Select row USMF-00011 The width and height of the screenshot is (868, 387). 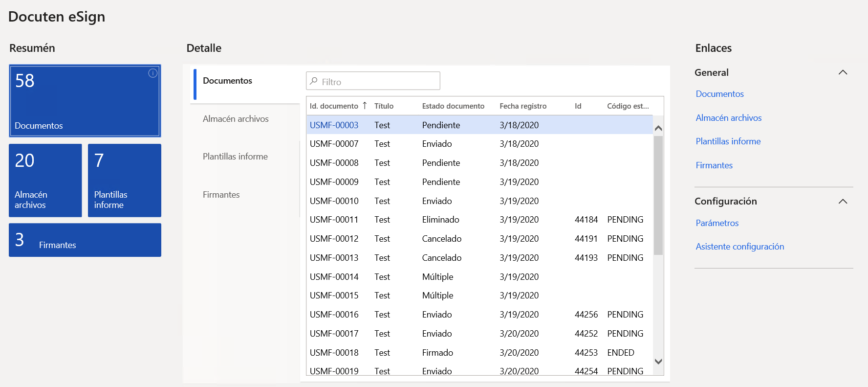(479, 220)
